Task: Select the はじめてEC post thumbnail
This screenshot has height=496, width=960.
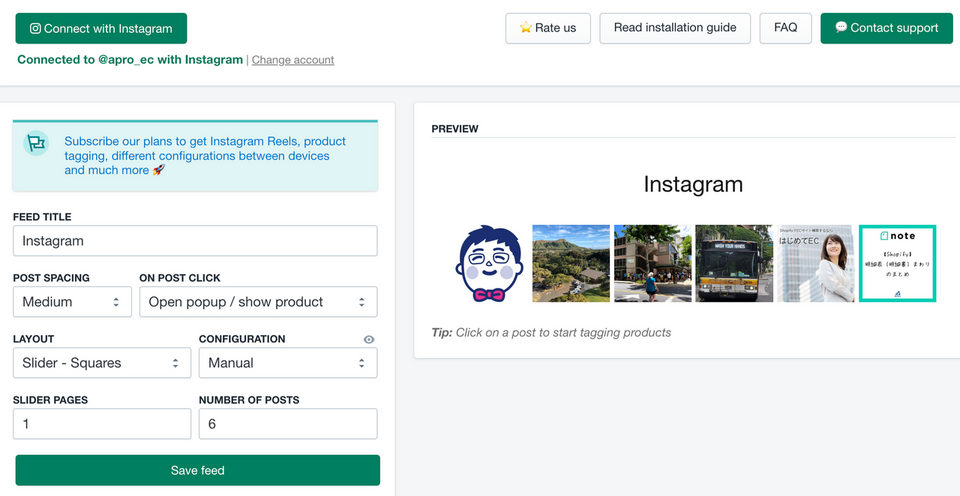Action: click(816, 263)
